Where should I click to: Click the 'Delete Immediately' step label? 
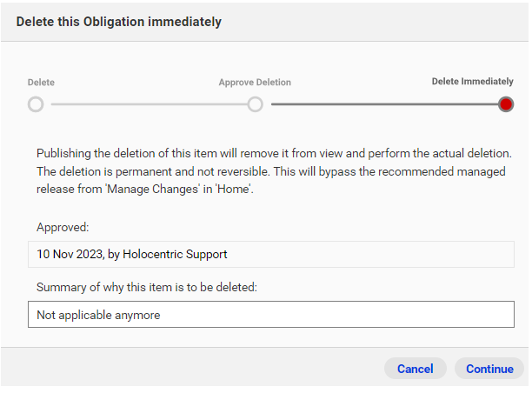[x=472, y=82]
